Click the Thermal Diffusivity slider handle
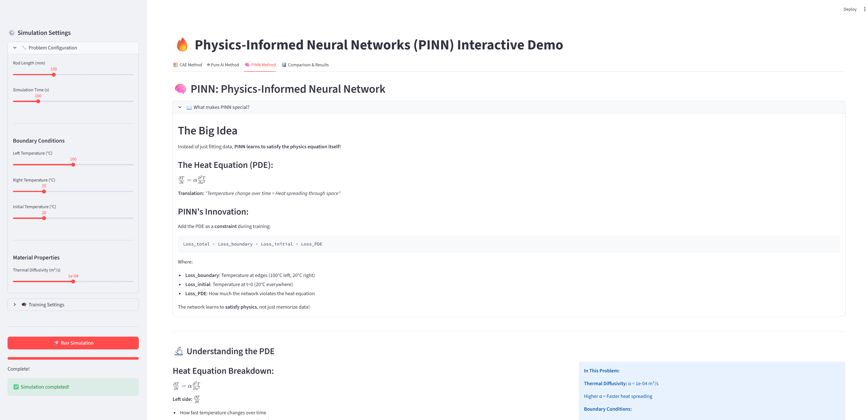The width and height of the screenshot is (868, 420). 73,282
